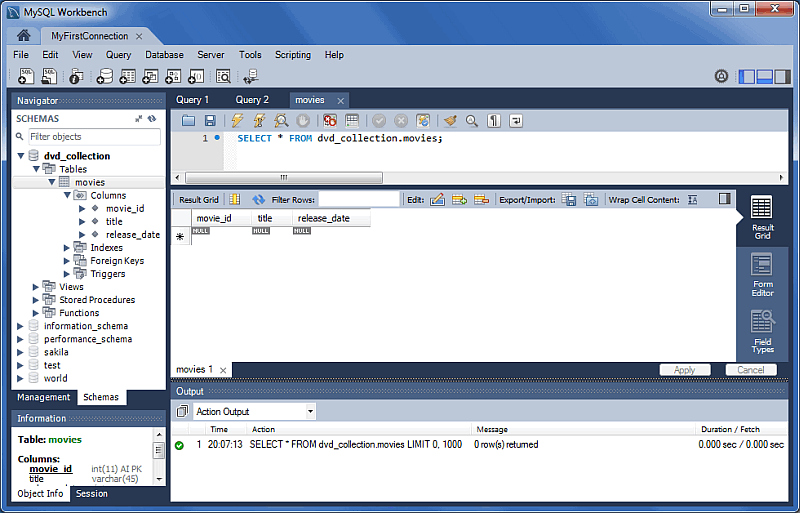Import records from external file

591,200
